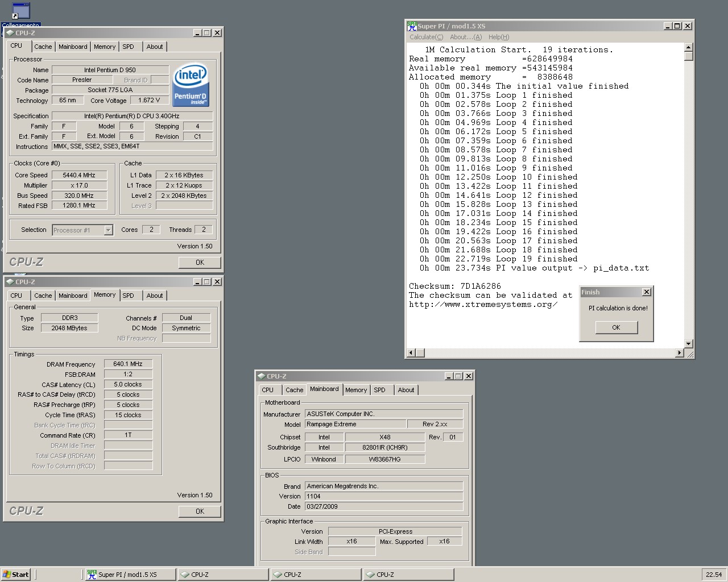
Task: Select CPU tab in the Memory CPU-Z window
Action: coord(16,296)
